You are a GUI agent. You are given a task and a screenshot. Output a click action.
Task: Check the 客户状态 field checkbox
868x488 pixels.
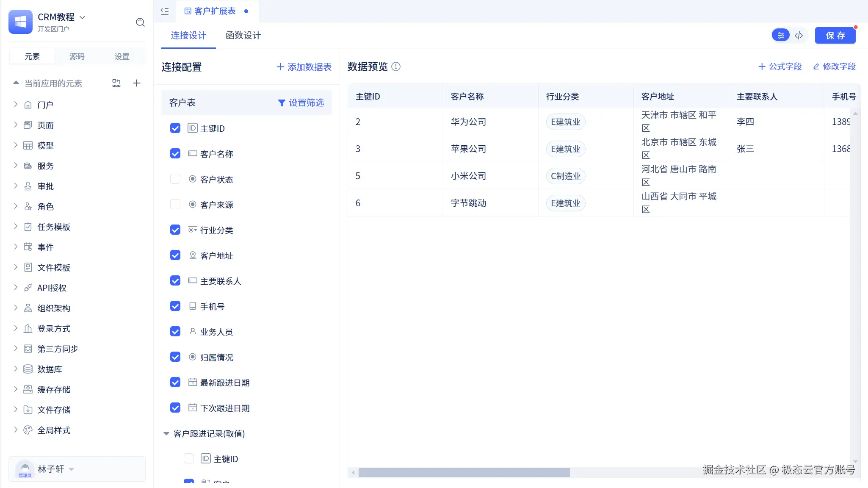pos(175,179)
